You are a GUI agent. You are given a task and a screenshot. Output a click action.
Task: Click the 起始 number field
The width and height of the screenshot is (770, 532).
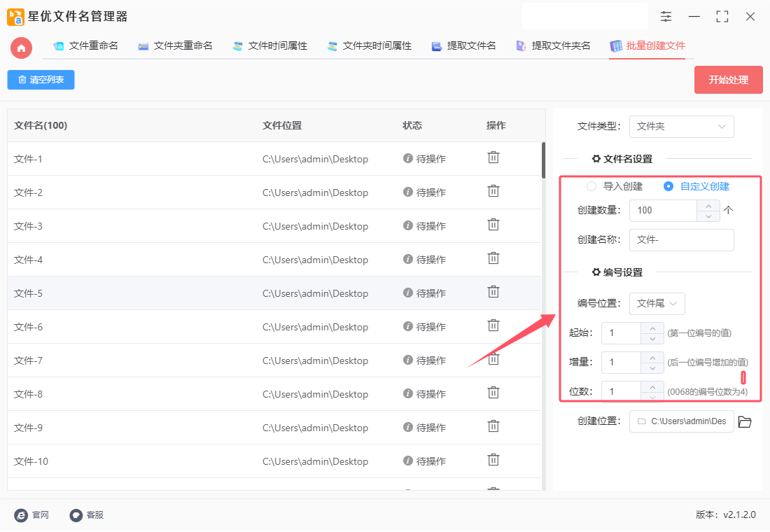(x=621, y=333)
